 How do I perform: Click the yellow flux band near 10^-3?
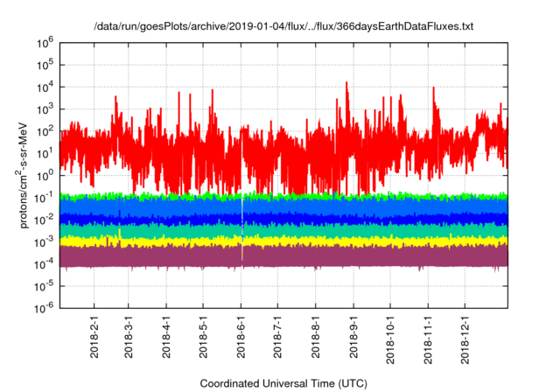[x=283, y=241]
